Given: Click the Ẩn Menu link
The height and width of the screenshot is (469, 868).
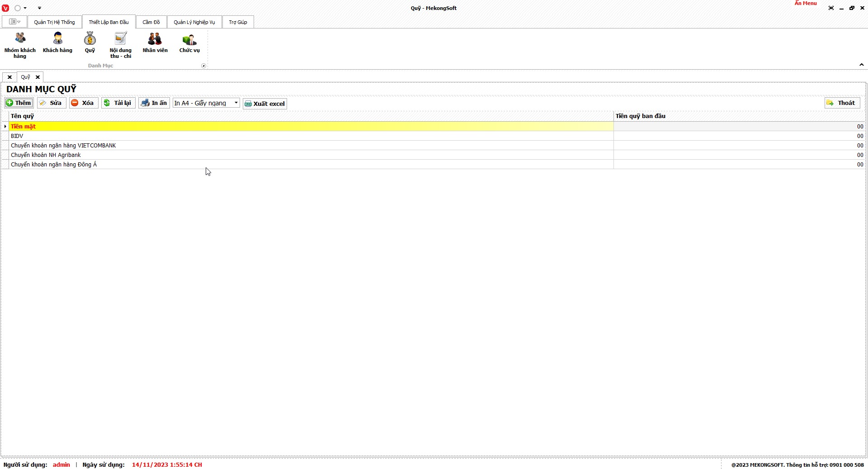Looking at the screenshot, I should click(806, 3).
